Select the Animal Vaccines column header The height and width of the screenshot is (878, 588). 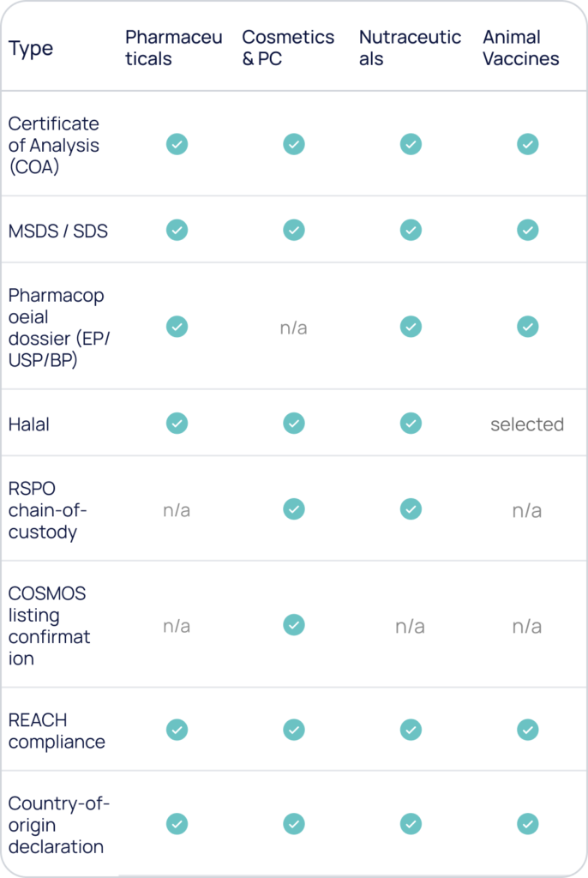pos(521,48)
